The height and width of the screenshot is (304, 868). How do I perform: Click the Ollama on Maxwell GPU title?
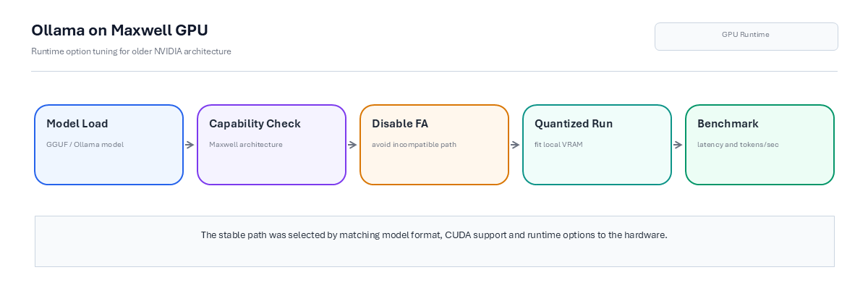pos(120,30)
